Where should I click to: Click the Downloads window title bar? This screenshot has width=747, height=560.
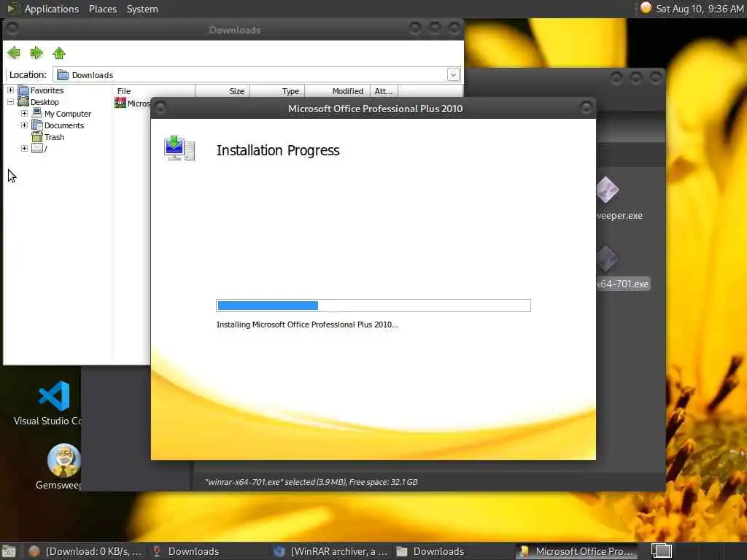click(x=234, y=29)
